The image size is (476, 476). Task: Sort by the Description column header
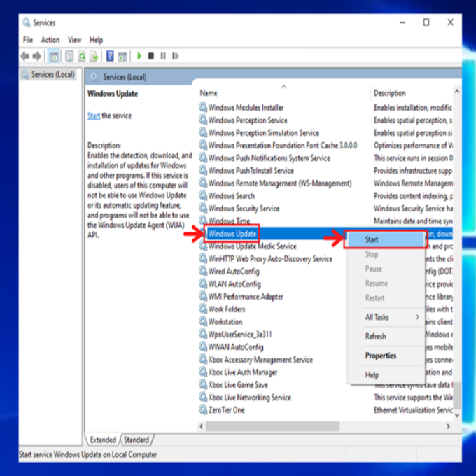412,93
